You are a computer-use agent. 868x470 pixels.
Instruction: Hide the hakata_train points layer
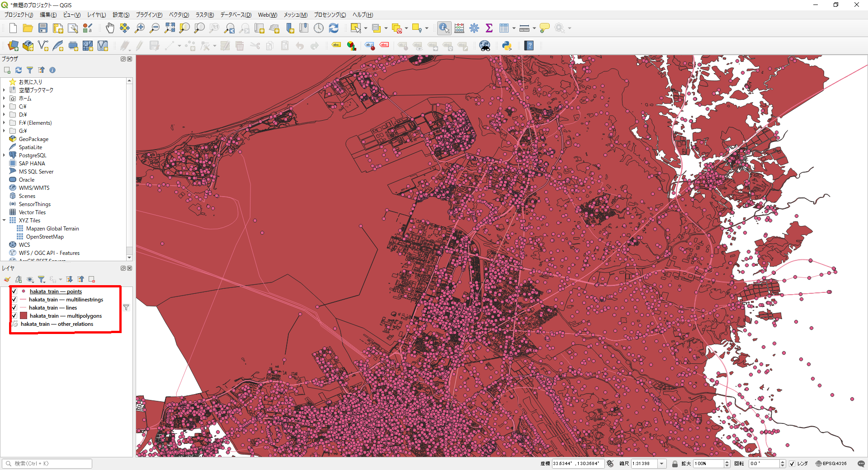[x=14, y=291]
